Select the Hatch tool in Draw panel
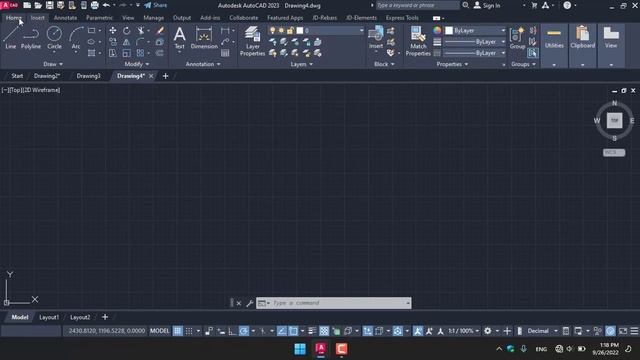640x360 pixels. click(91, 53)
